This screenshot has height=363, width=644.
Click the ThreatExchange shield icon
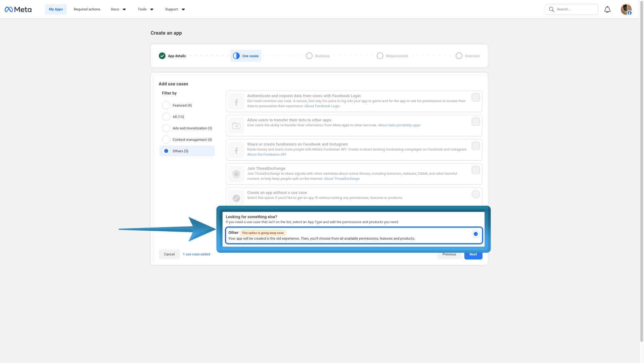[x=236, y=174]
